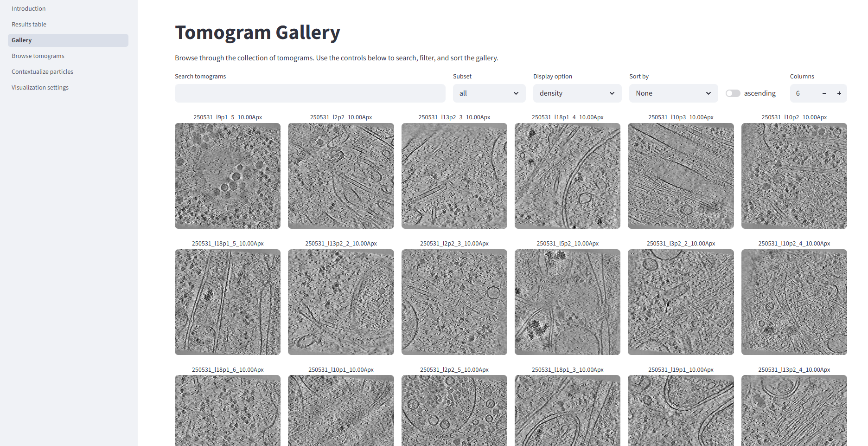Click the Search tomograms input field
Image resolution: width=868 pixels, height=446 pixels.
tap(310, 93)
